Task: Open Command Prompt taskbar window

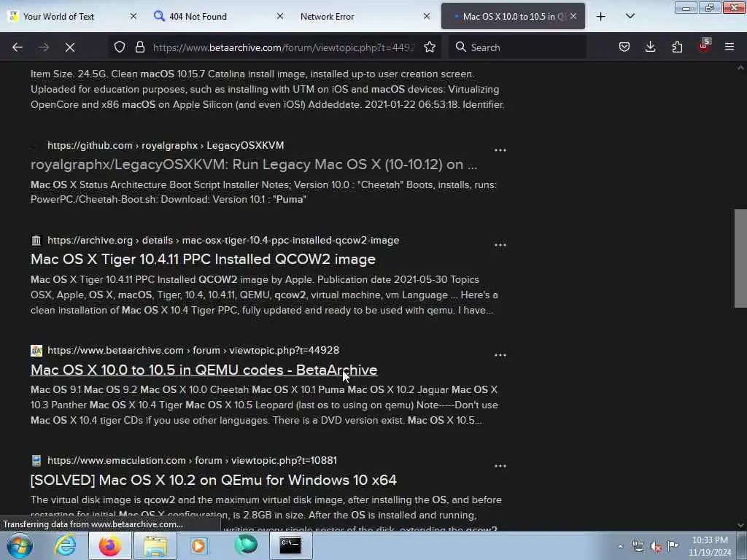Action: pos(290,545)
